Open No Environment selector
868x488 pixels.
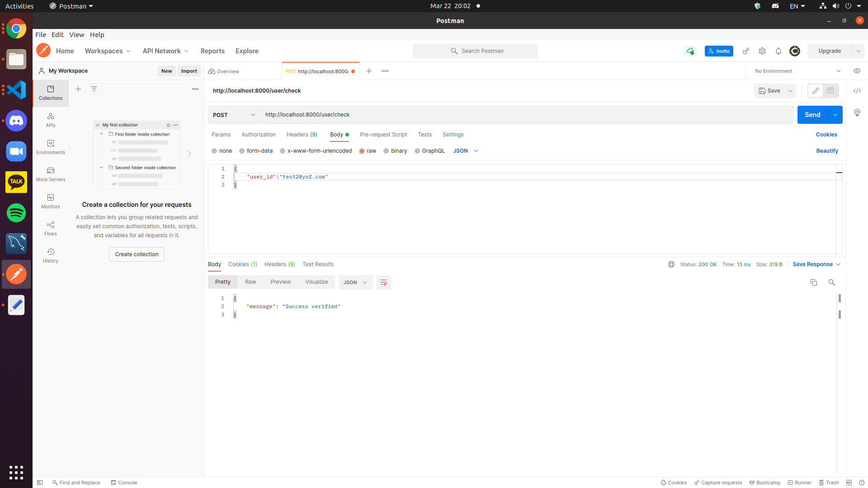(x=797, y=71)
